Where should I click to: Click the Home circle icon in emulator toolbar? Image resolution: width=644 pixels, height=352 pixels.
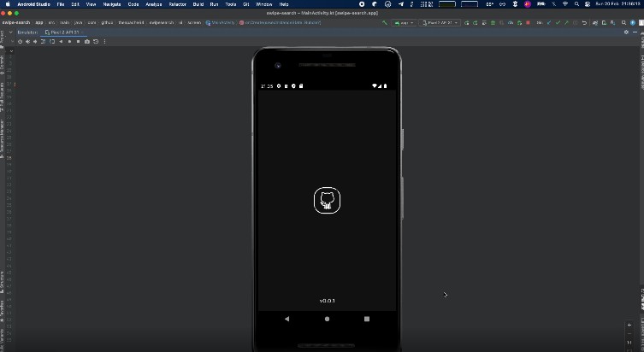click(x=69, y=41)
